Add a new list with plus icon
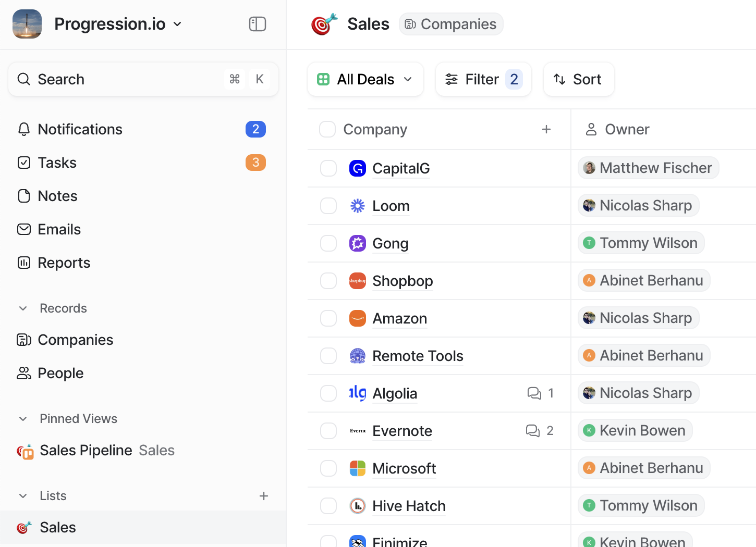The height and width of the screenshot is (547, 756). (264, 496)
